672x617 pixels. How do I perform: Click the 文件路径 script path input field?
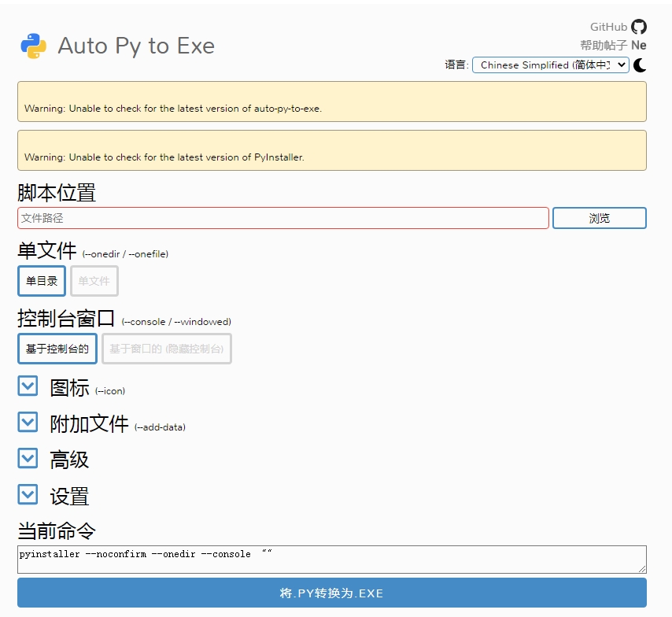(x=282, y=218)
